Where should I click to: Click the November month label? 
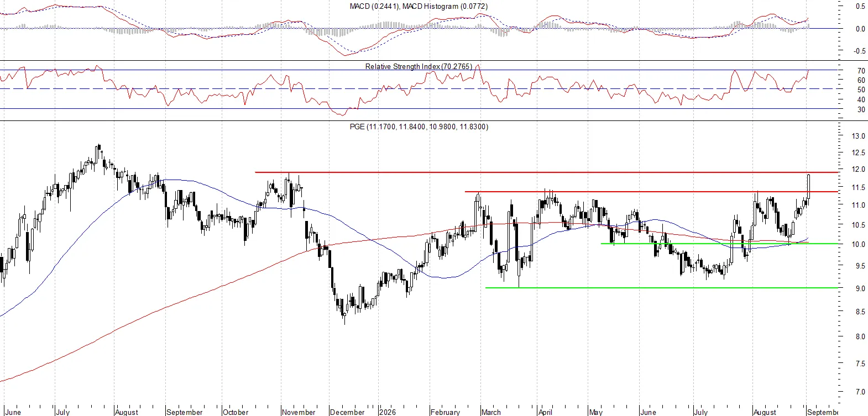[x=299, y=412]
